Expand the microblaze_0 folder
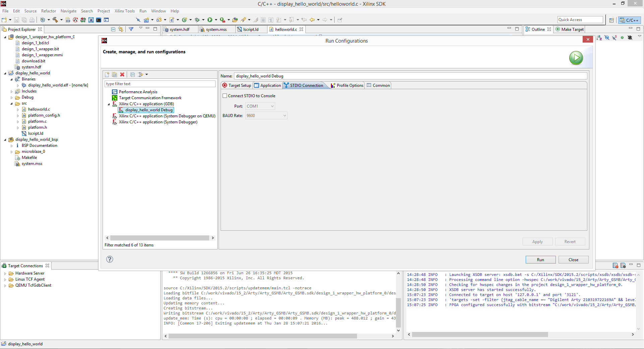The width and height of the screenshot is (644, 349). pos(11,152)
